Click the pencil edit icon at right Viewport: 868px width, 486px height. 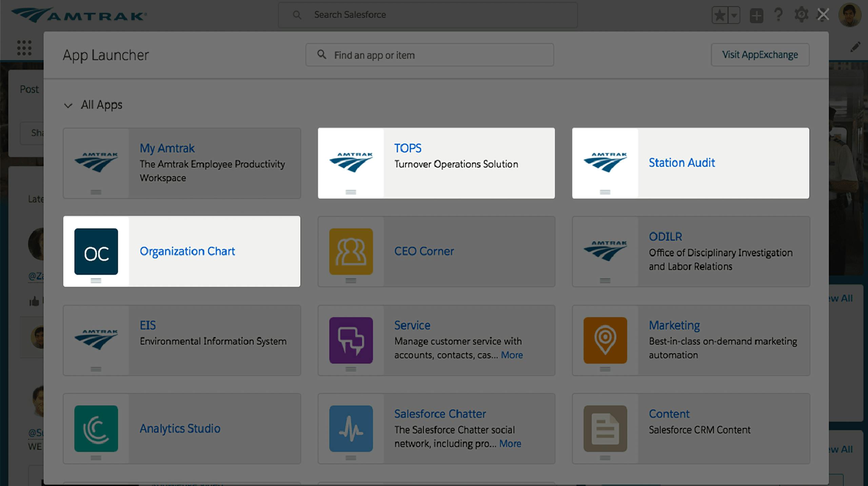(855, 47)
